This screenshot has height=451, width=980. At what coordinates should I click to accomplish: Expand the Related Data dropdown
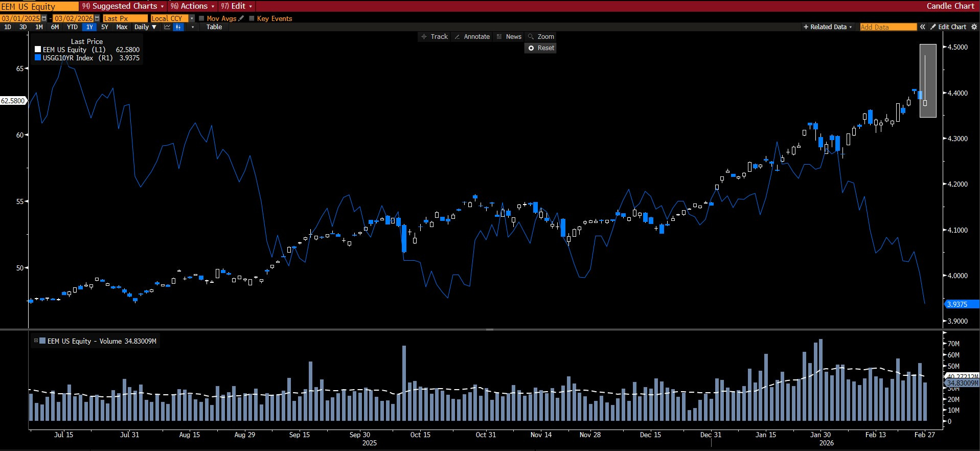tap(828, 27)
